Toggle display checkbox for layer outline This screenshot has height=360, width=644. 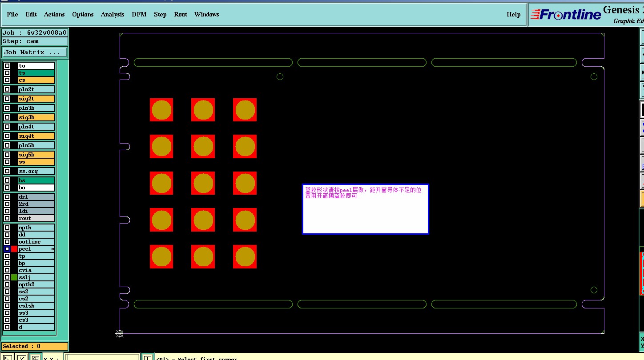pos(7,242)
